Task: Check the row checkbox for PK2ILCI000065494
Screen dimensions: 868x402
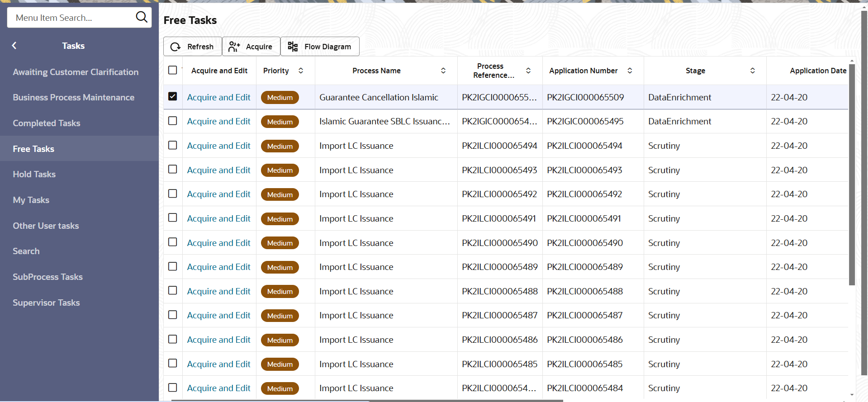Action: coord(172,145)
